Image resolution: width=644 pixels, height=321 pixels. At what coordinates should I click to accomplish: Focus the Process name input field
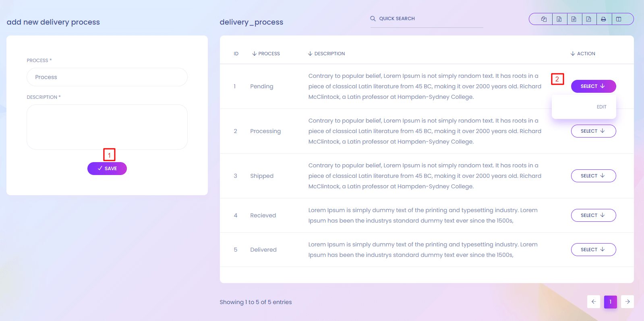pos(107,77)
